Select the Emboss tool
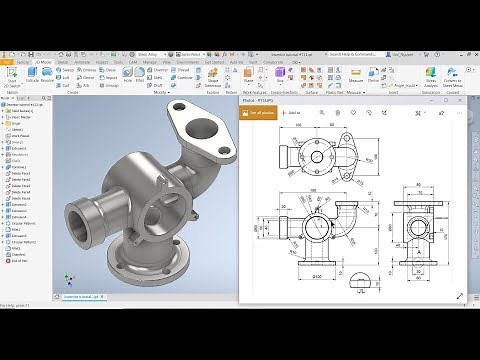Screen dimensions: 480x360 click(86, 70)
